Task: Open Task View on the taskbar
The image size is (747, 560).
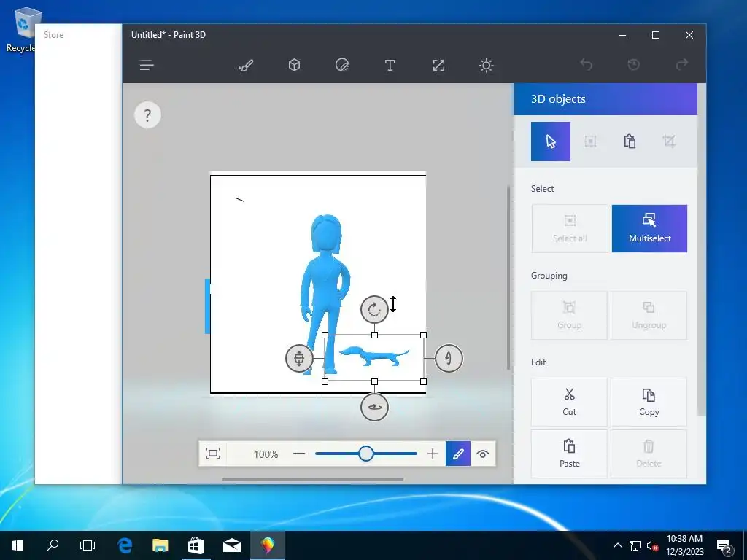Action: tap(88, 545)
